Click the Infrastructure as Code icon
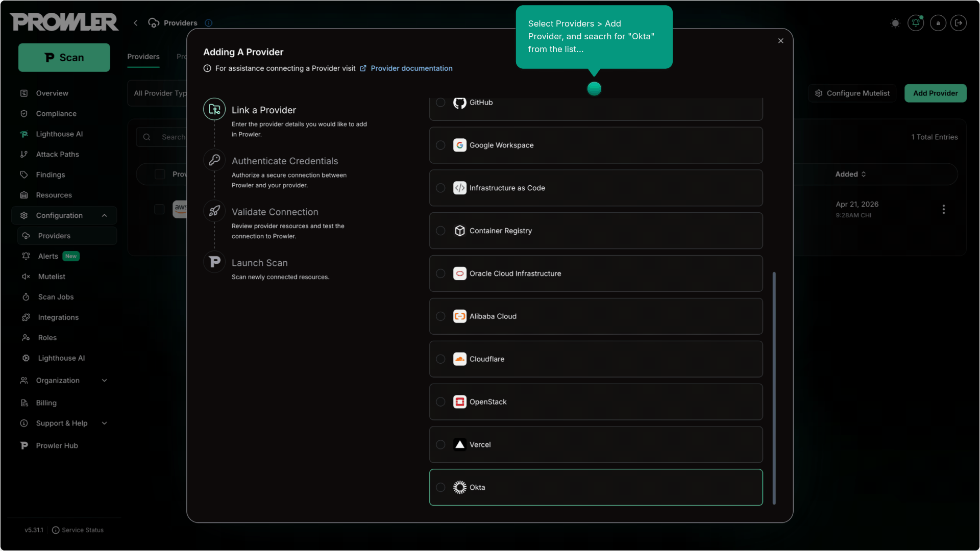This screenshot has height=551, width=980. 460,188
